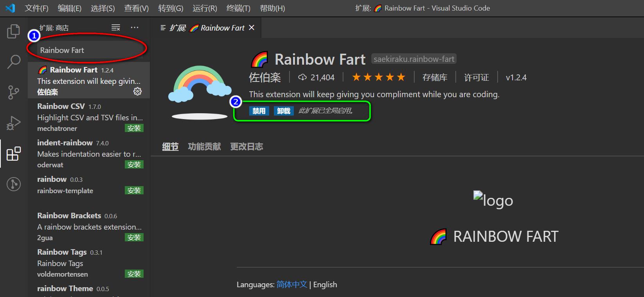Open the Search view in activity bar
This screenshot has height=297, width=644.
14,62
